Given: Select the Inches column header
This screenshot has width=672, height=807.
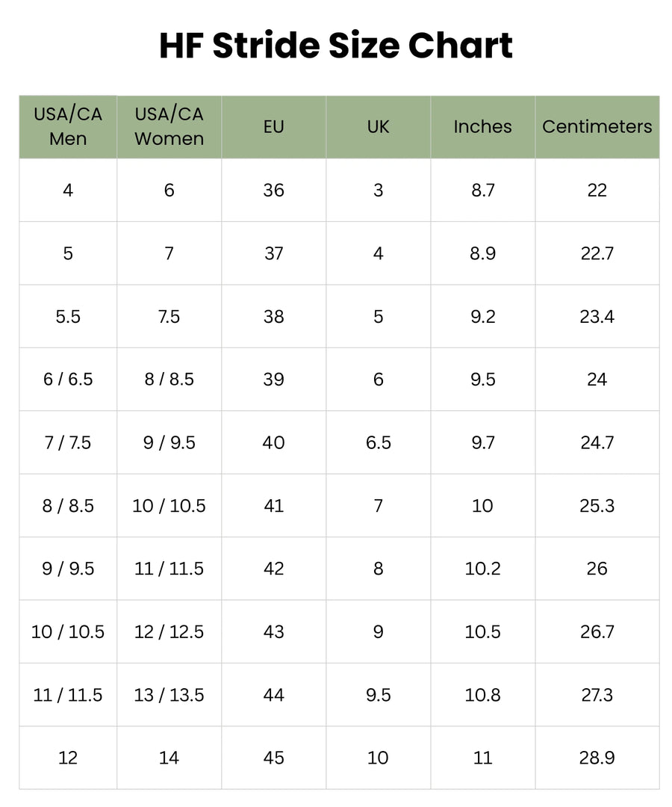Looking at the screenshot, I should pos(483,126).
